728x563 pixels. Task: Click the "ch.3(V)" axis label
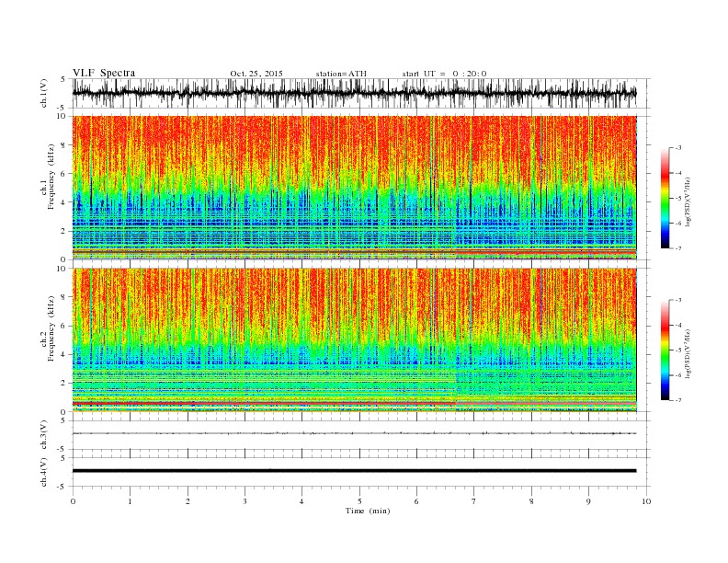coord(44,435)
